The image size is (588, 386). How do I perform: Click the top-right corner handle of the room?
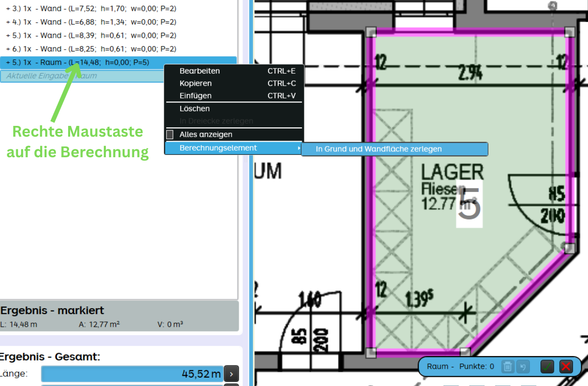coord(569,32)
